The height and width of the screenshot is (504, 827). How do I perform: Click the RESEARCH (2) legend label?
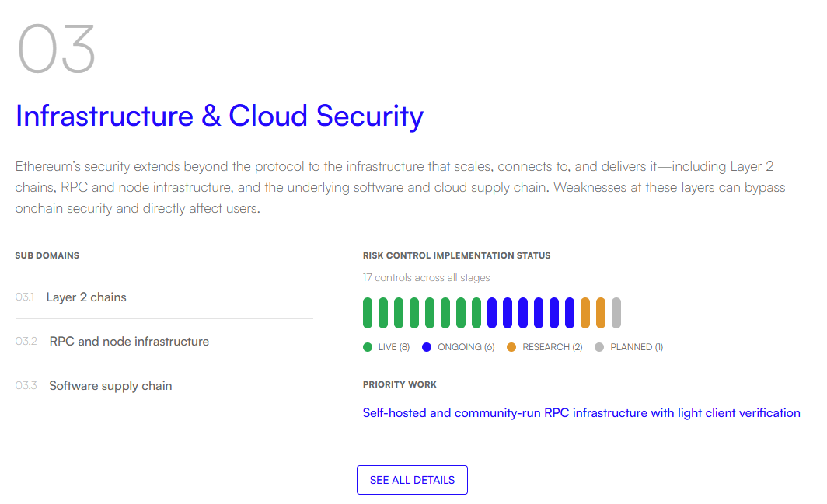pyautogui.click(x=552, y=347)
